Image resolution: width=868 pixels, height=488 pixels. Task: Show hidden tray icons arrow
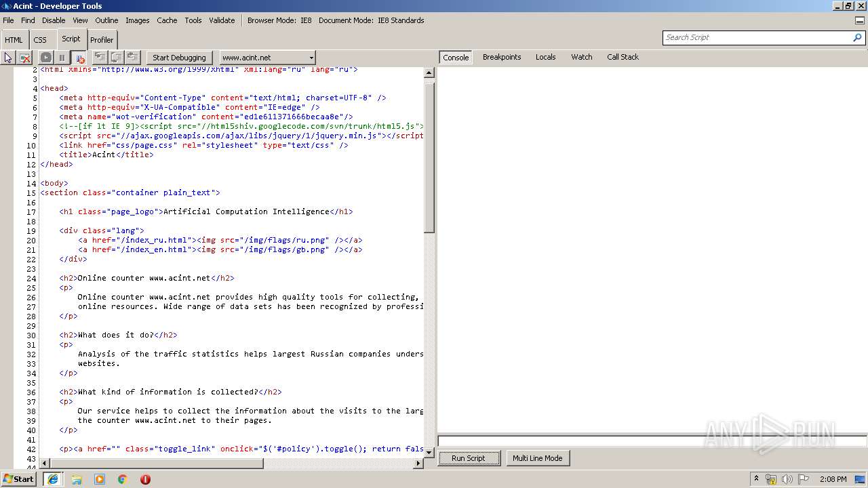click(756, 479)
